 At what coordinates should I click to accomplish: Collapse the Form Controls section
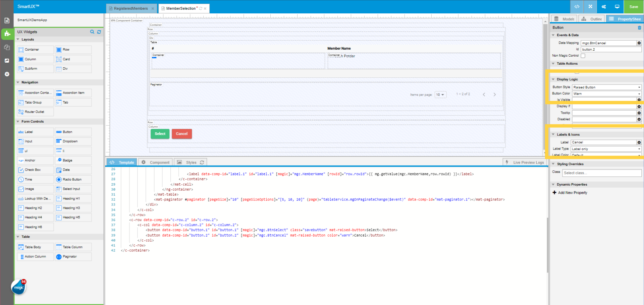(x=18, y=121)
